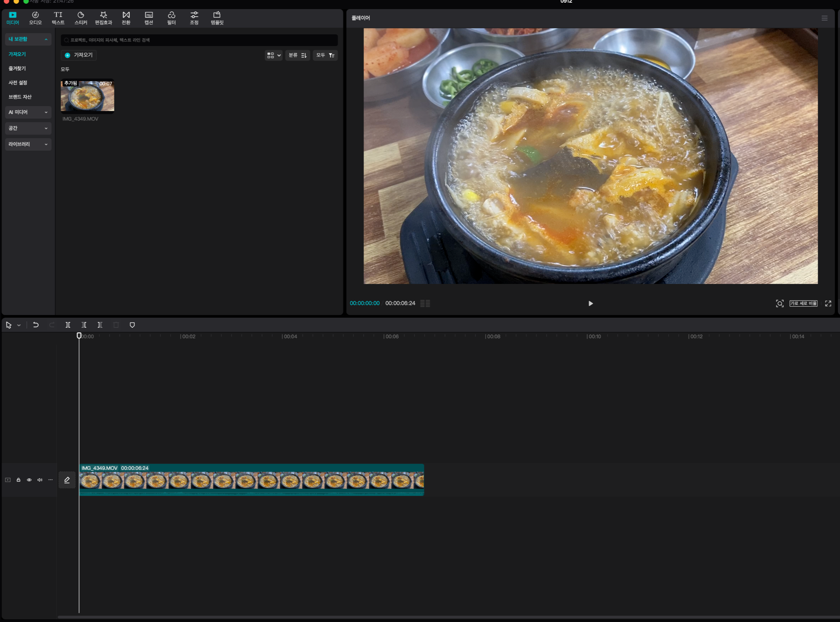Lock the video track
The height and width of the screenshot is (622, 840).
point(18,480)
